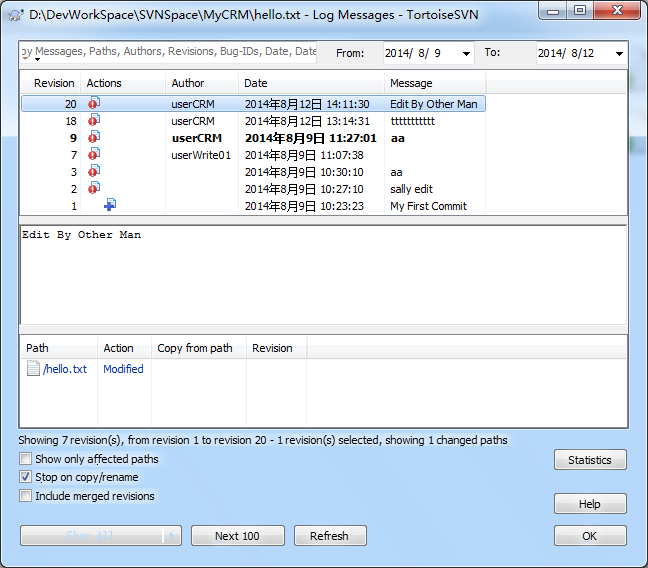Screen dimensions: 648x568
Task: Click the modified icon in revision 9 row
Action: (94, 137)
